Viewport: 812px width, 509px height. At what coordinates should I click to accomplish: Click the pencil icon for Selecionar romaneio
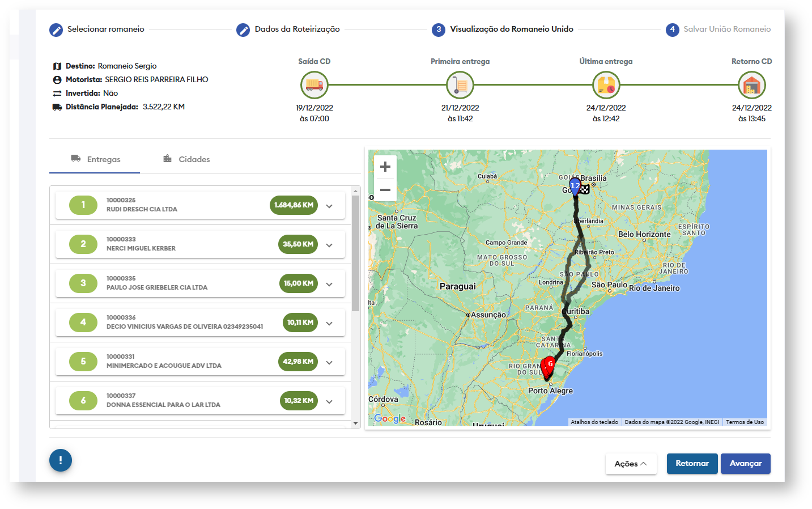(56, 30)
